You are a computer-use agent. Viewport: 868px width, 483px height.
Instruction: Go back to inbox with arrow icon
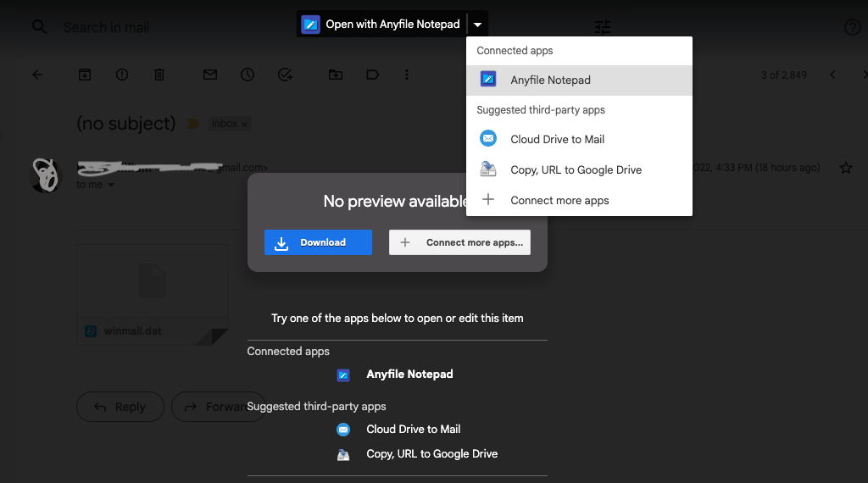pyautogui.click(x=37, y=75)
